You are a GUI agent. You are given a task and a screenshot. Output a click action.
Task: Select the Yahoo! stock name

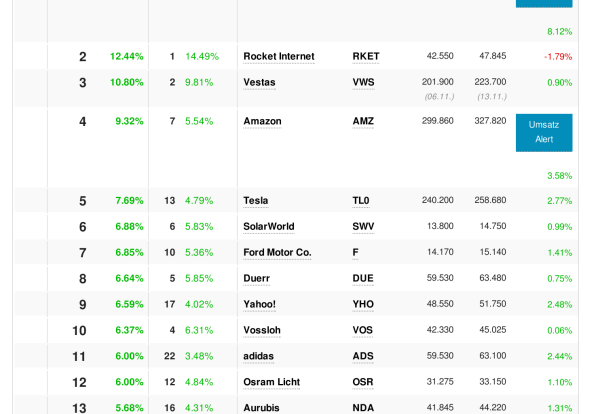[x=259, y=304]
